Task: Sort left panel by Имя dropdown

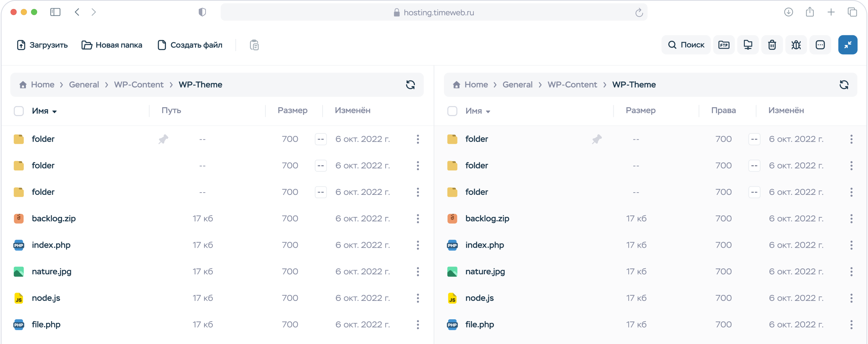Action: tap(44, 111)
